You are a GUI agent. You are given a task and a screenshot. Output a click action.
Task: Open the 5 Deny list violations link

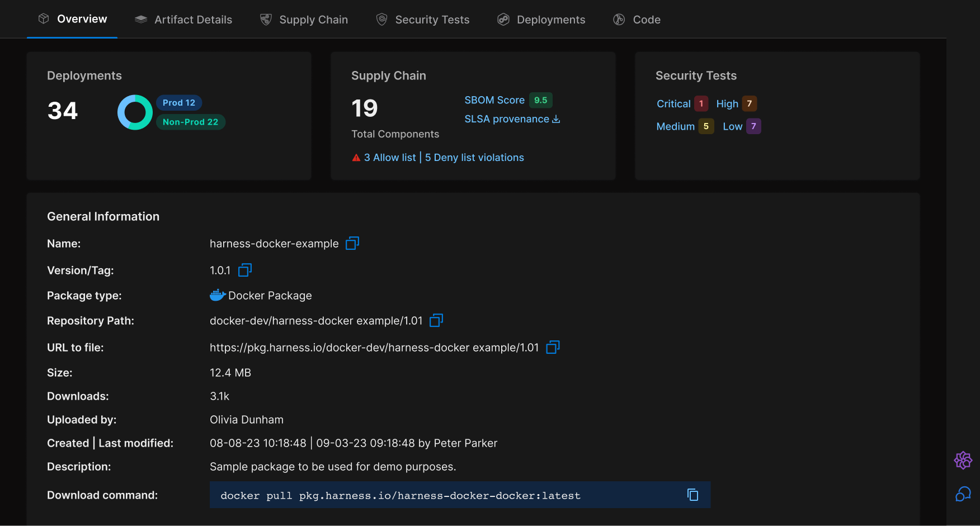pos(474,158)
